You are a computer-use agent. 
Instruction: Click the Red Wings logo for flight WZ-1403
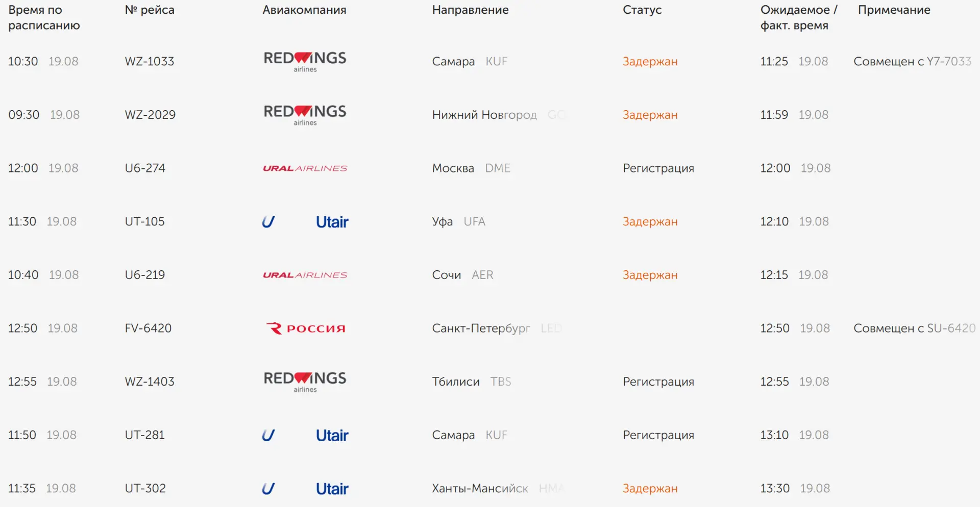click(305, 382)
